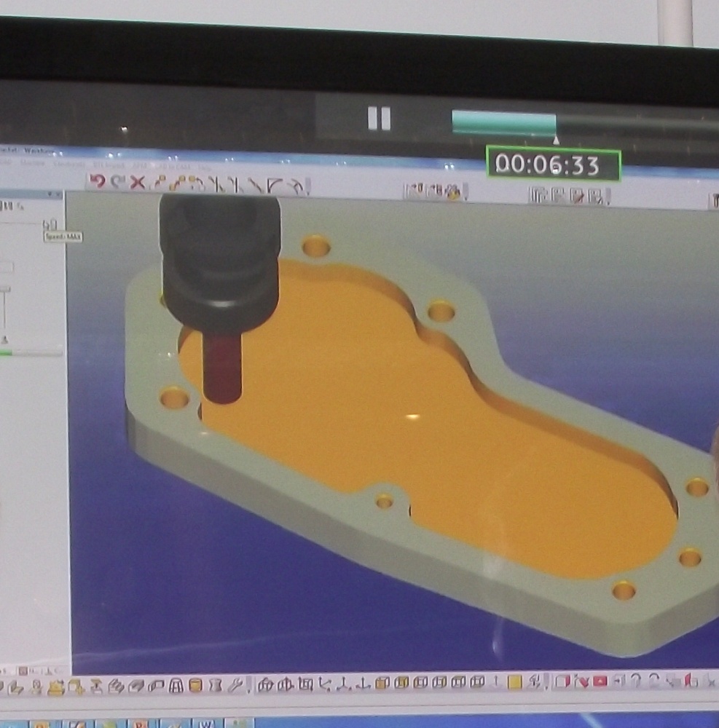Click the yellow cylinder solid icon
This screenshot has height=728, width=719.
195,685
